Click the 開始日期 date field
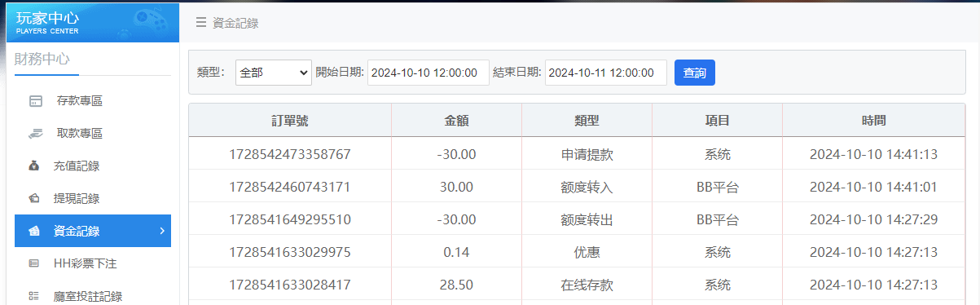 [428, 73]
